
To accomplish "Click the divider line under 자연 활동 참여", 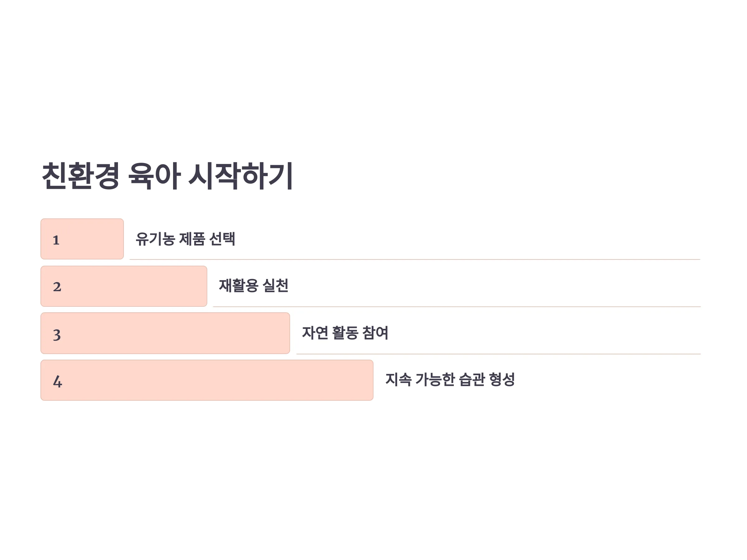I will click(498, 354).
